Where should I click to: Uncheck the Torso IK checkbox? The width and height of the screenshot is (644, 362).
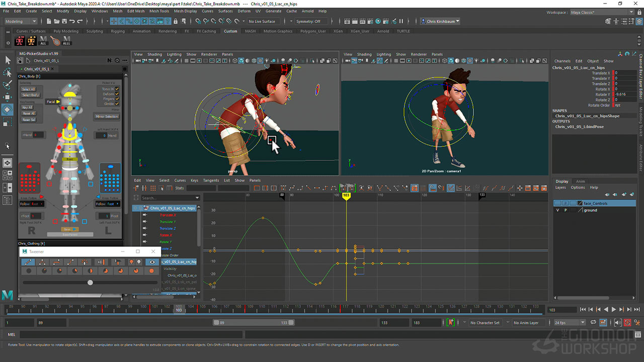117,89
